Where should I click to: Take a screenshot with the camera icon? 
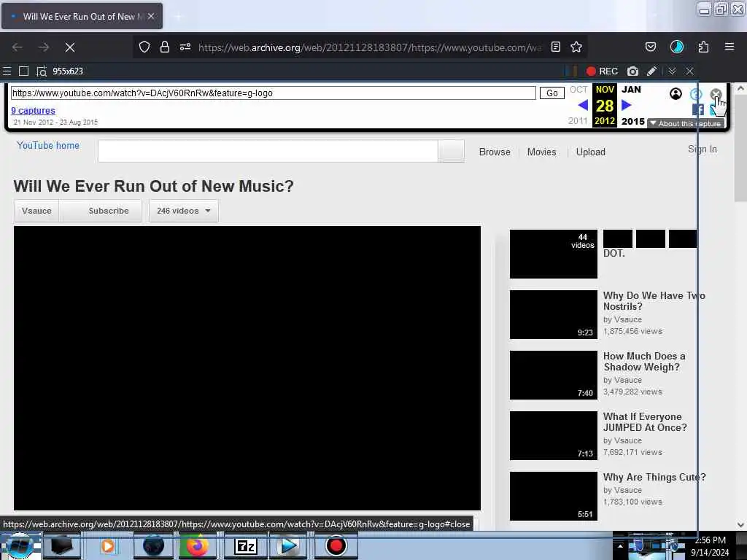pyautogui.click(x=632, y=71)
